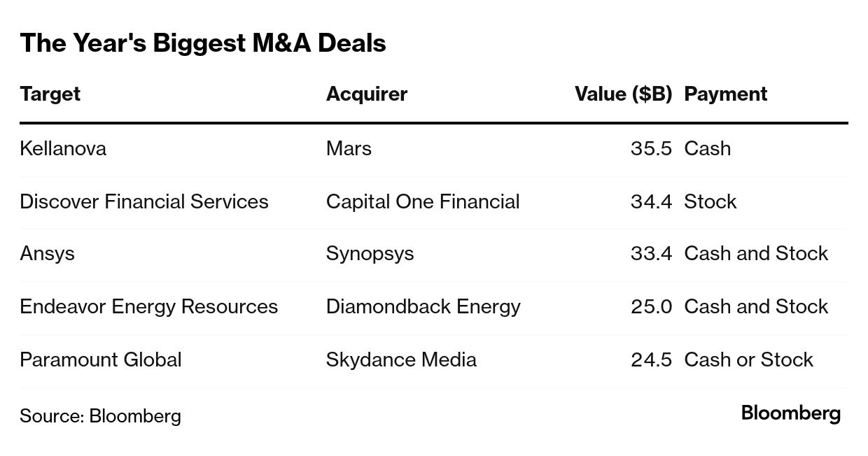This screenshot has width=868, height=456.
Task: Select the 35.5 deal value
Action: point(651,148)
